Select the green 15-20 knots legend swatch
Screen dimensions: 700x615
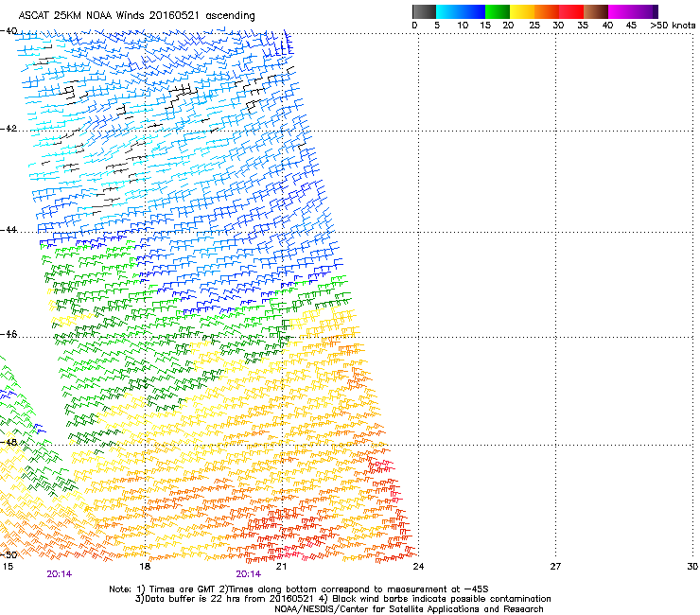pos(498,11)
